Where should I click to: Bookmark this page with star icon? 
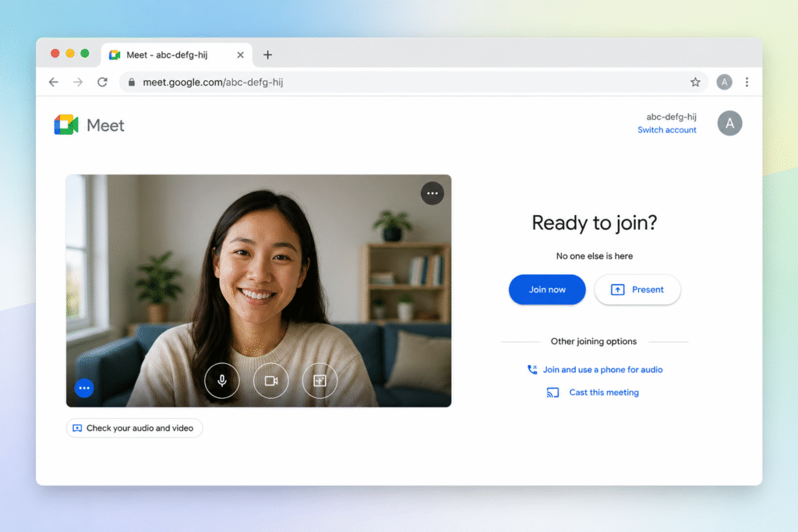pos(695,82)
